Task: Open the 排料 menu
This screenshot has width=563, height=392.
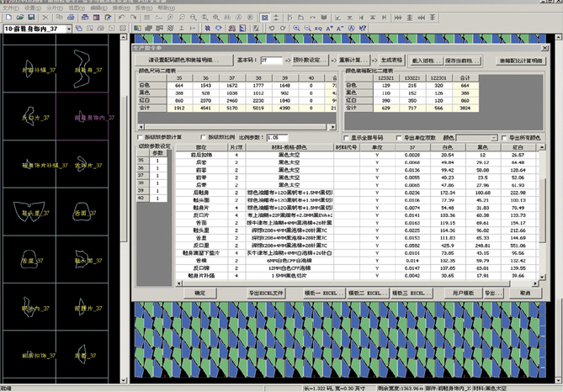Action: (121, 8)
